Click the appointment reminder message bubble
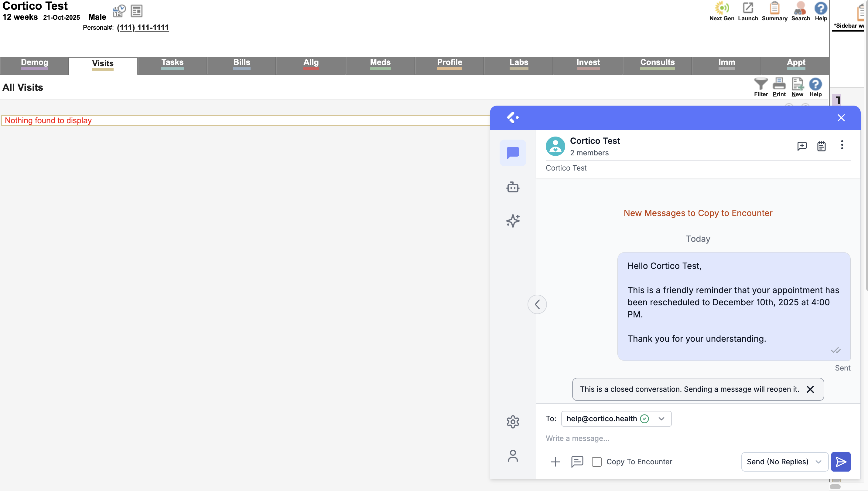868x491 pixels. pos(733,306)
